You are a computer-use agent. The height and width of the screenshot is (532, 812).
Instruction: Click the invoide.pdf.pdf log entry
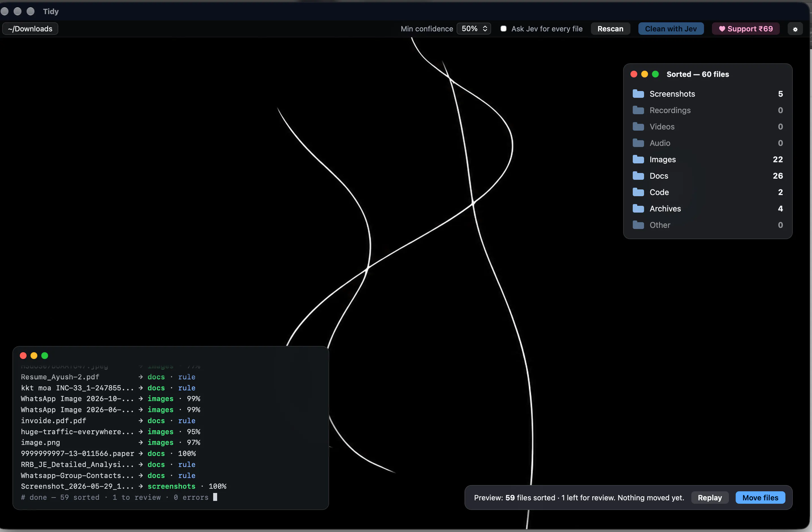pos(108,421)
